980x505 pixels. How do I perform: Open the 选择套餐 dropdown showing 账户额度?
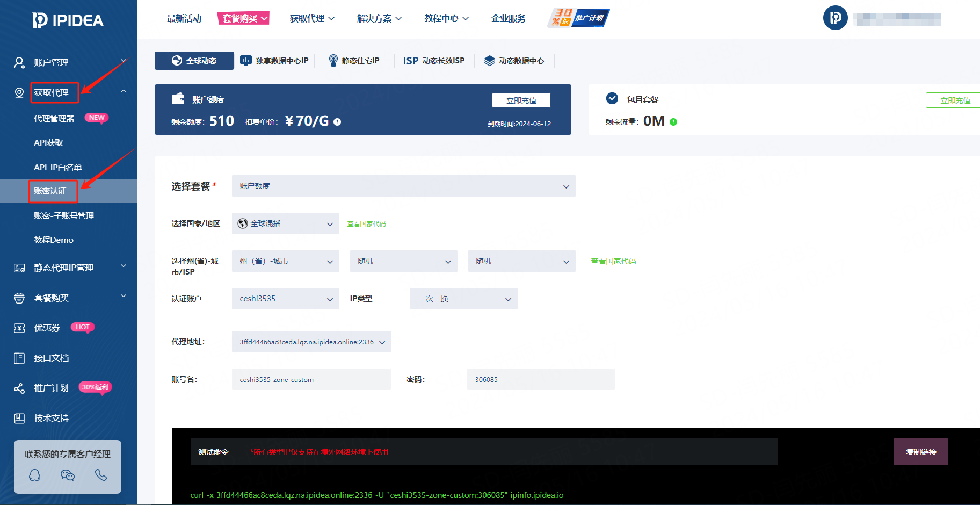[x=403, y=186]
